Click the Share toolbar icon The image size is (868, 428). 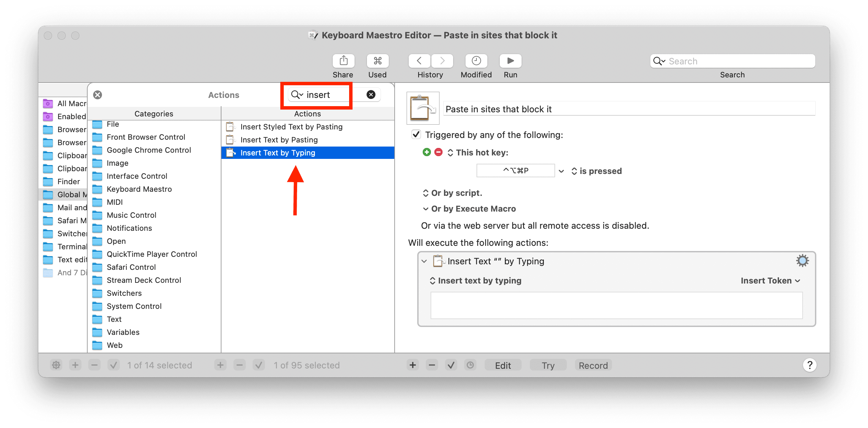click(x=343, y=61)
